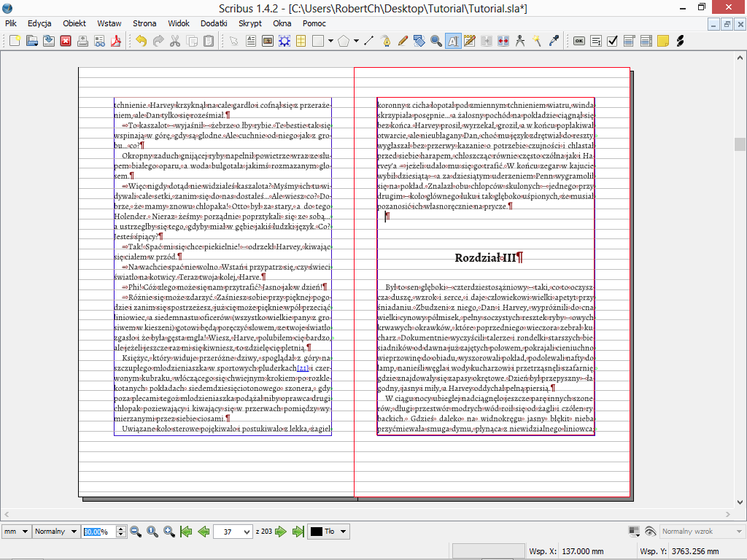747x560 pixels.
Task: Expand the Normalny image quality dropdown
Action: pos(55,532)
